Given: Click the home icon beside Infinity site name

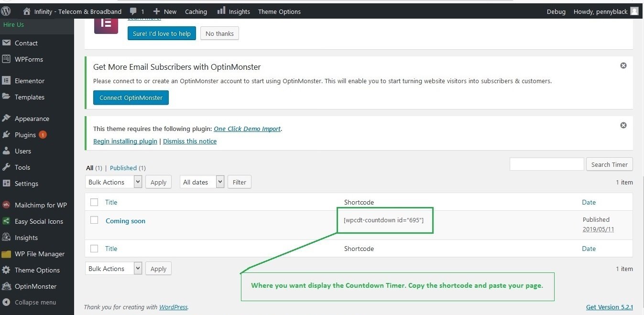Looking at the screenshot, I should click(x=27, y=11).
